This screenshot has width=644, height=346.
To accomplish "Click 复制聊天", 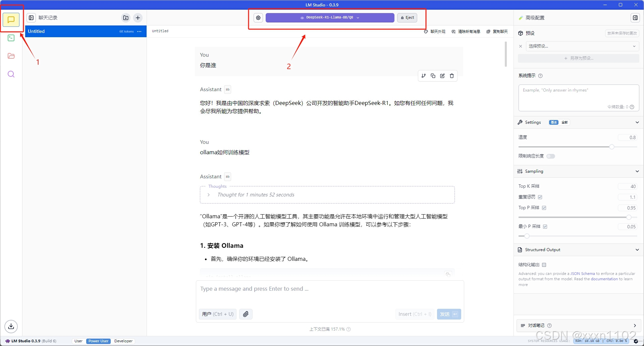I will 497,32.
